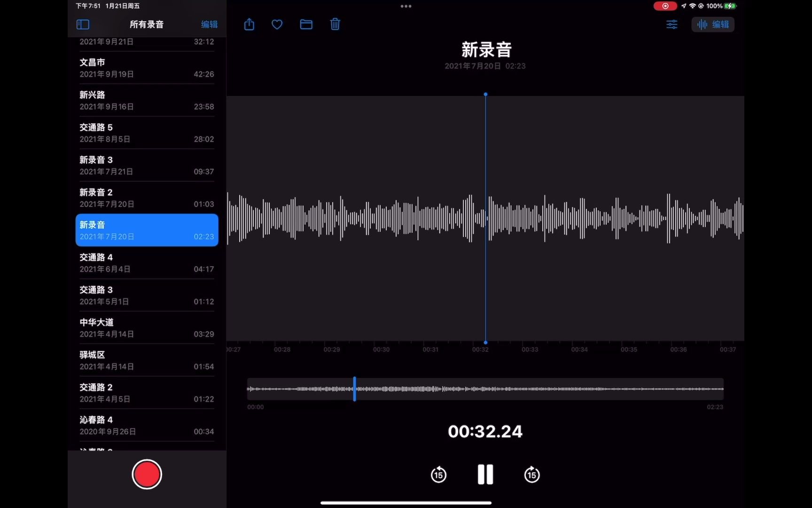Image resolution: width=812 pixels, height=508 pixels.
Task: Click the recording title 新录音 heading
Action: tap(486, 49)
